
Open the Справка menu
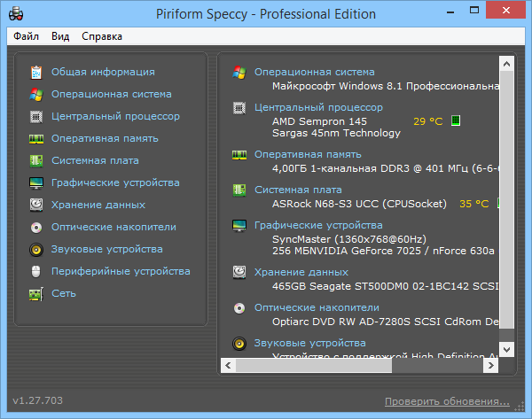[x=102, y=36]
